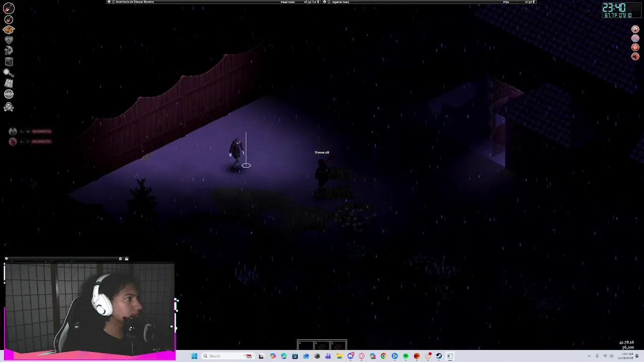Show hidden system tray icons
The image size is (644, 362).
click(x=589, y=356)
